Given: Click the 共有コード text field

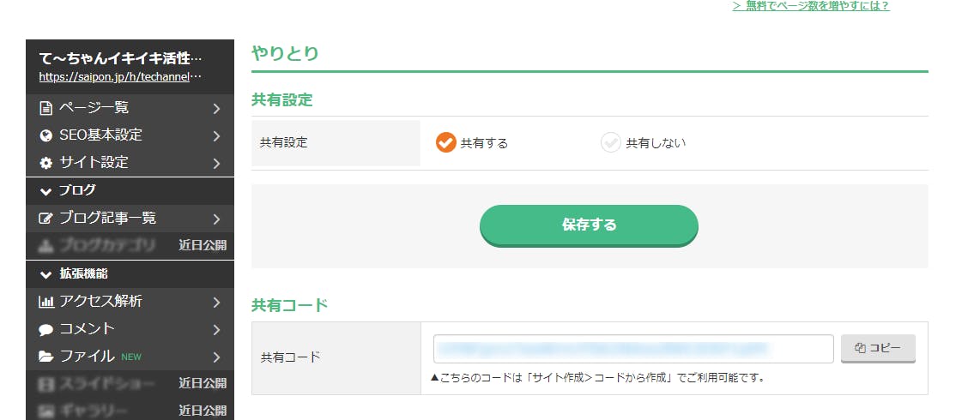Looking at the screenshot, I should 633,349.
